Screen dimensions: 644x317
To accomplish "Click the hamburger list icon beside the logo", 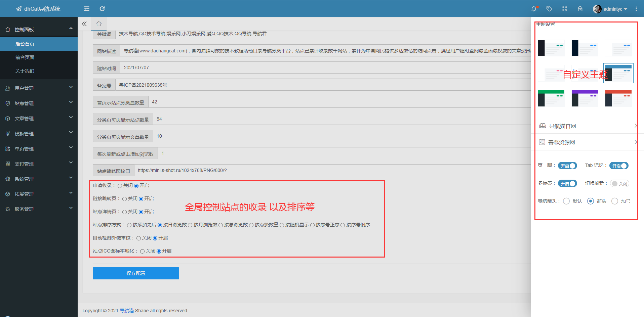I will [x=86, y=8].
